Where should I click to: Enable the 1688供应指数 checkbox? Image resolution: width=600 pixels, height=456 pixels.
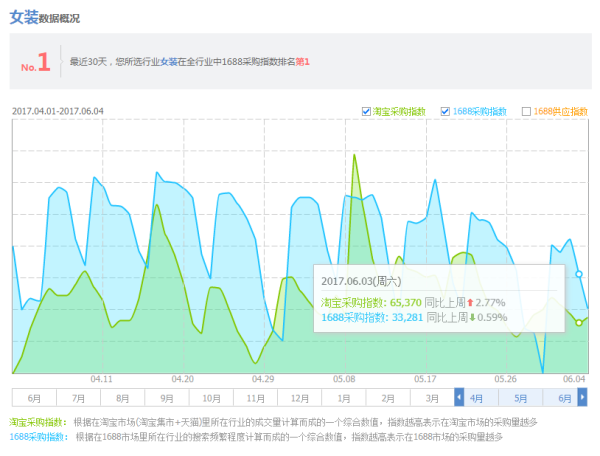tap(526, 111)
